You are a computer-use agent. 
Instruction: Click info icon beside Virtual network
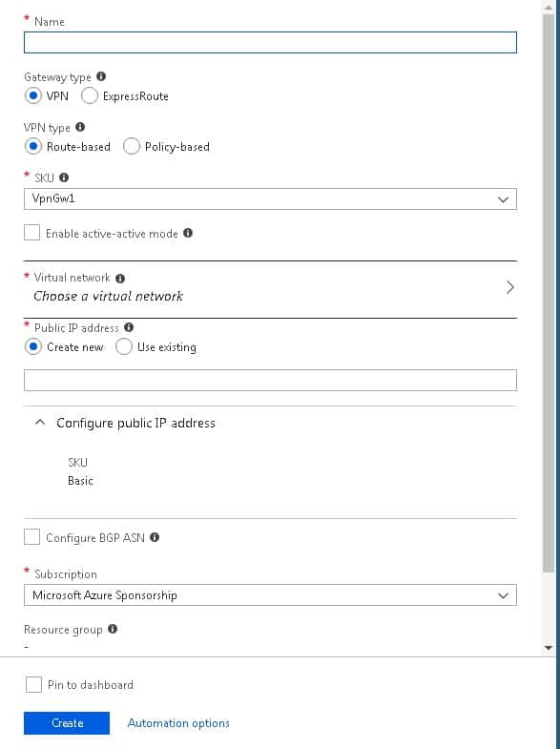tap(120, 278)
